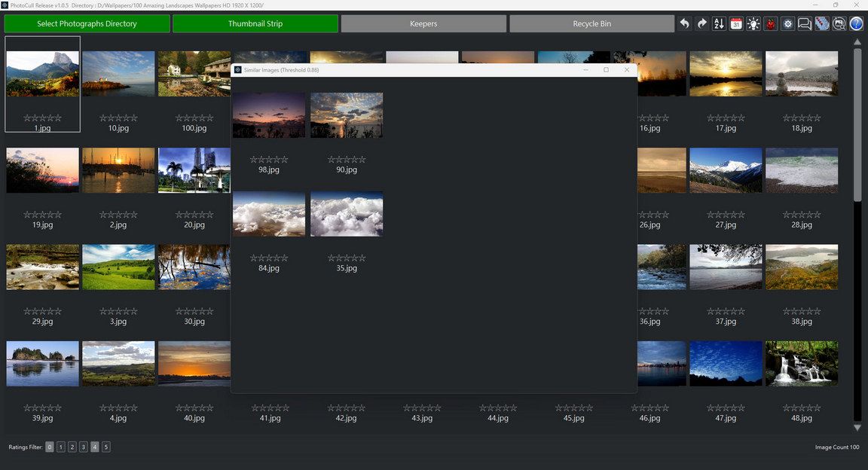This screenshot has height=470, width=868.
Task: Click the find similar images icon
Action: click(839, 24)
